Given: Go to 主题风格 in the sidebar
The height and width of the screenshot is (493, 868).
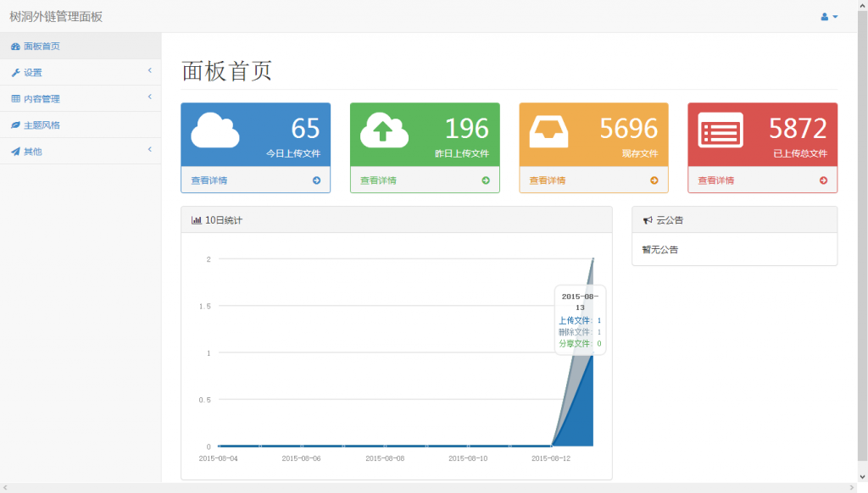Looking at the screenshot, I should (x=81, y=125).
